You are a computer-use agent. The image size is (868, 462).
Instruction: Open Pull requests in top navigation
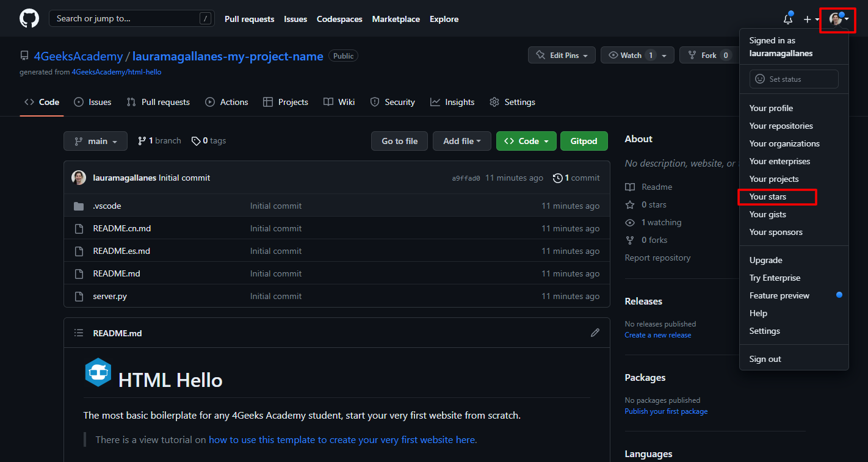coord(249,19)
